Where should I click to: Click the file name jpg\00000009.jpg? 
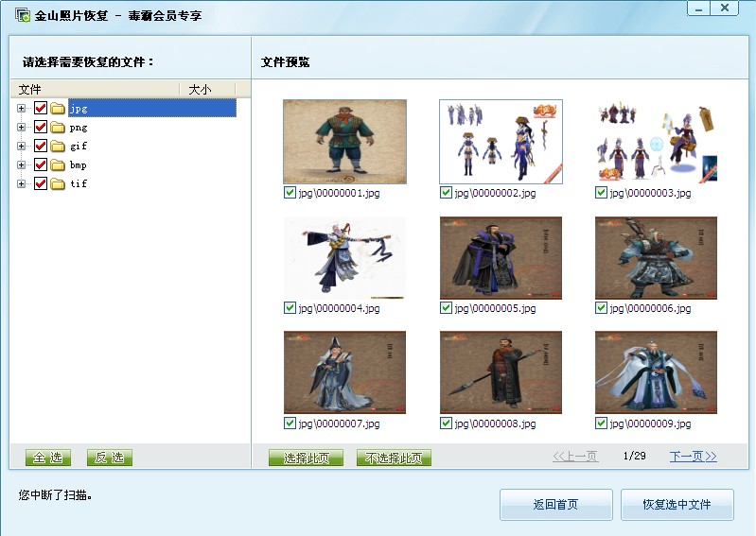pos(650,424)
